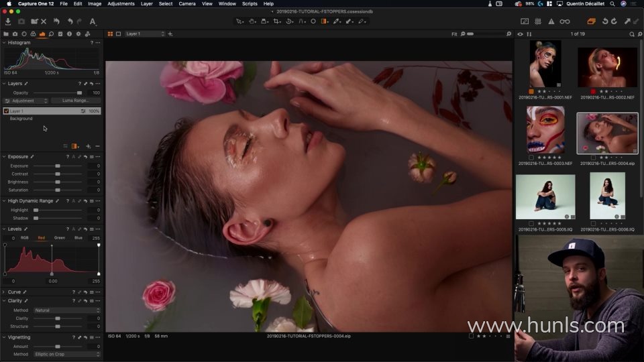Collapse the Exposure panel
This screenshot has height=362, width=644.
pyautogui.click(x=4, y=157)
